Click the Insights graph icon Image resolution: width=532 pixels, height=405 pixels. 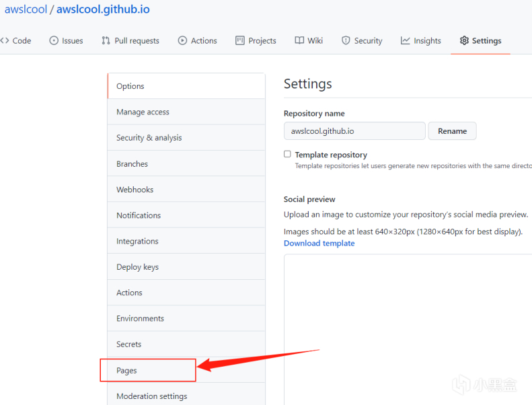406,40
